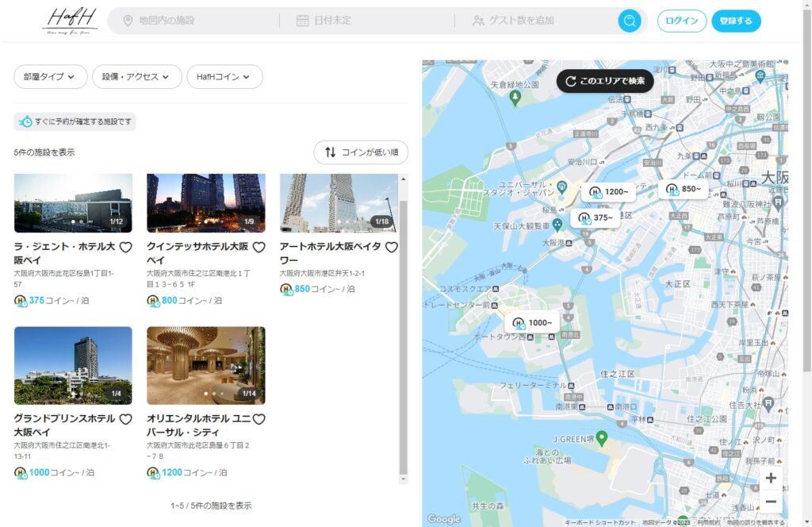812x527 pixels.
Task: Click クインテッサホテル大阪ベイ title
Action: [197, 253]
